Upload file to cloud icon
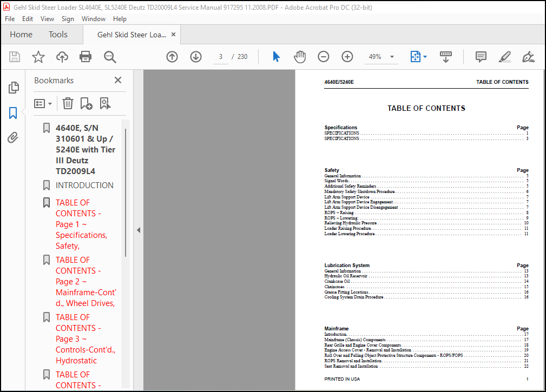546x392 pixels. (x=62, y=57)
